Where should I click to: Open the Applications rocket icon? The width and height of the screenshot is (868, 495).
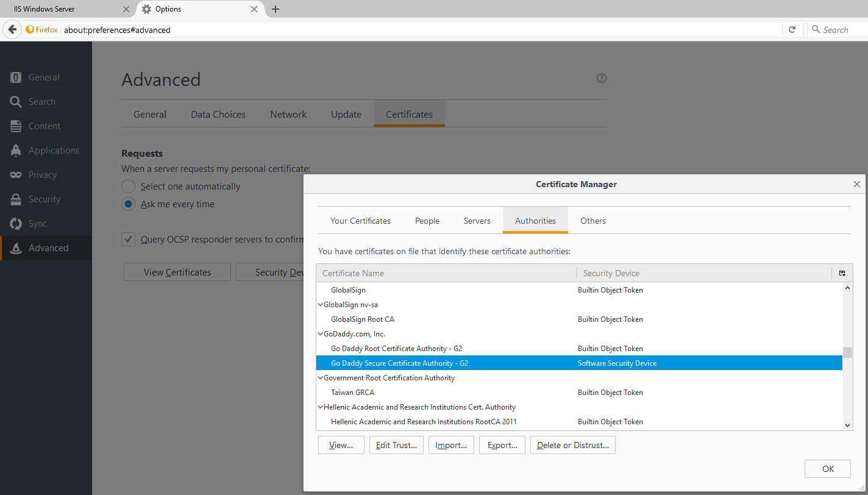tap(16, 151)
